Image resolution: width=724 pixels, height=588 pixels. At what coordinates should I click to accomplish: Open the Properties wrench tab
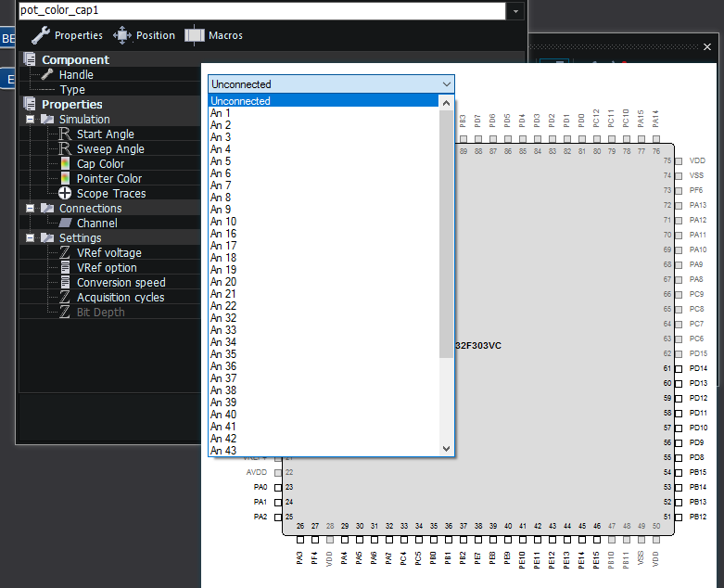(67, 35)
